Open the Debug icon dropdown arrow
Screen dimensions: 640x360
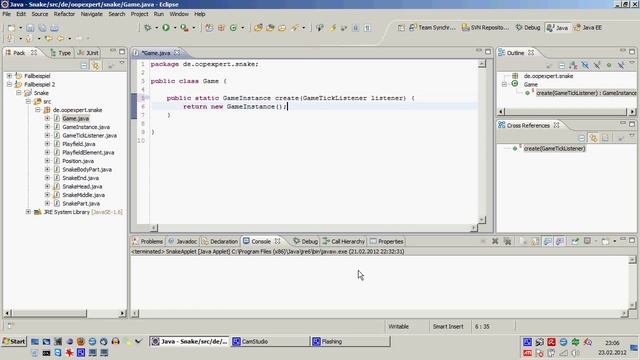coord(157,28)
